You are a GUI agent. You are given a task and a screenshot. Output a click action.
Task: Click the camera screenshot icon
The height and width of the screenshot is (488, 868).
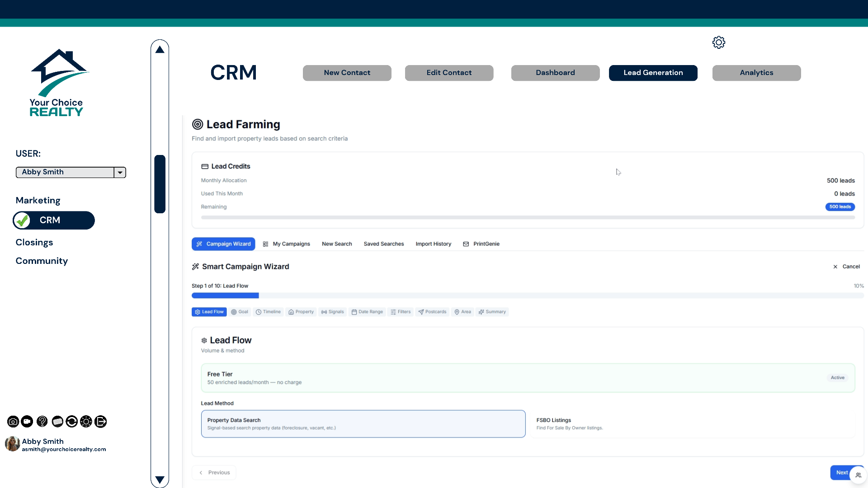[13, 422]
